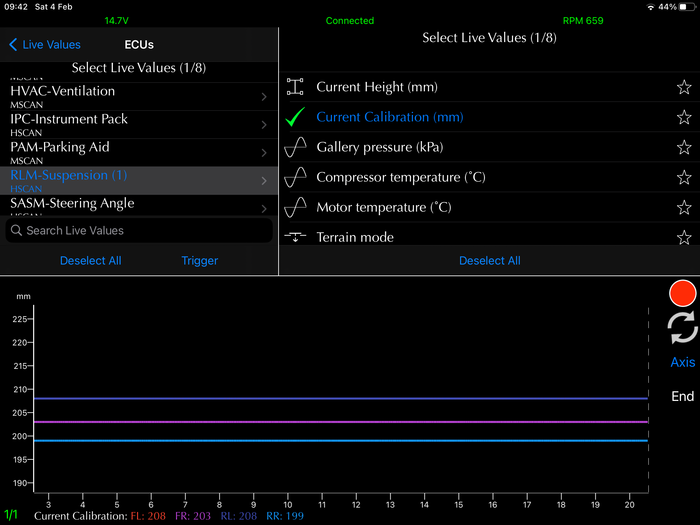This screenshot has height=525, width=700.
Task: Tap Deselect All under live values list
Action: click(490, 261)
